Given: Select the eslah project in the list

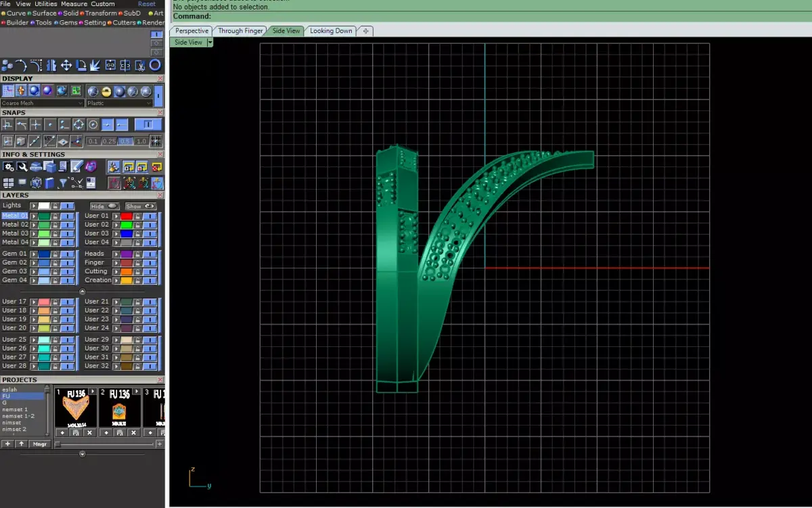Looking at the screenshot, I should pos(9,390).
